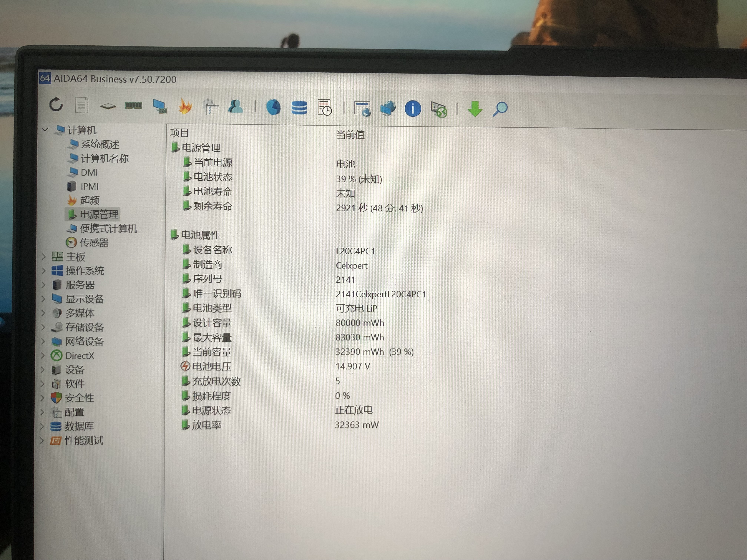Click the 当前值 column header
The width and height of the screenshot is (747, 560).
pos(350,135)
